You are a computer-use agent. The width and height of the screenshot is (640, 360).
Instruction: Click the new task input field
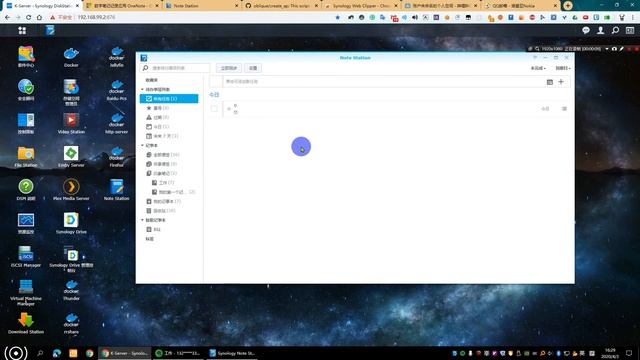tap(384, 82)
